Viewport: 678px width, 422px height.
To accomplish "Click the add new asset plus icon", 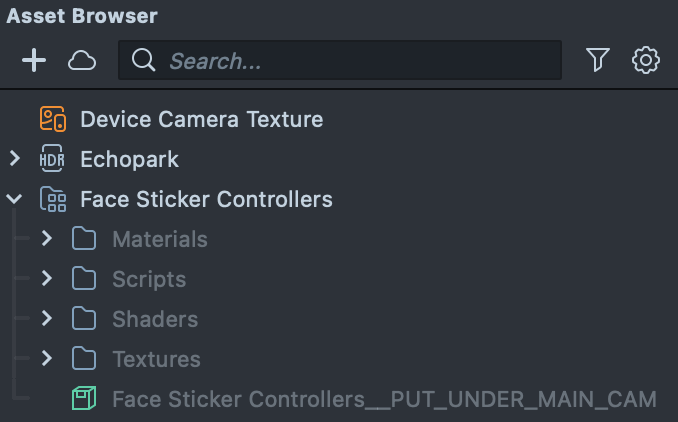I will 34,61.
